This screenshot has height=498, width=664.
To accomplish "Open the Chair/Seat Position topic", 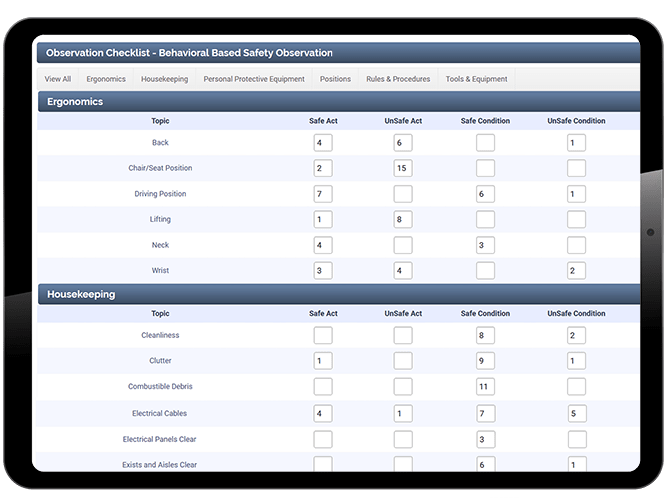I will [160, 168].
